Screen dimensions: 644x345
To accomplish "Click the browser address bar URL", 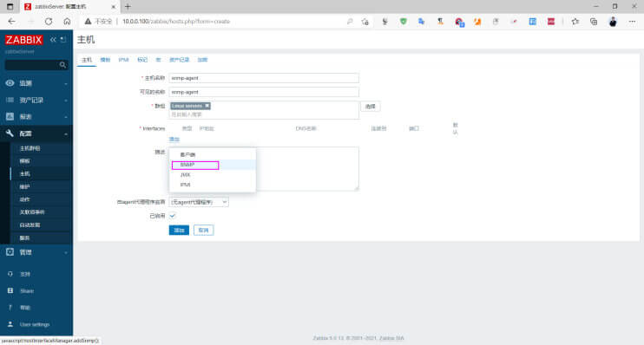I will tap(176, 22).
